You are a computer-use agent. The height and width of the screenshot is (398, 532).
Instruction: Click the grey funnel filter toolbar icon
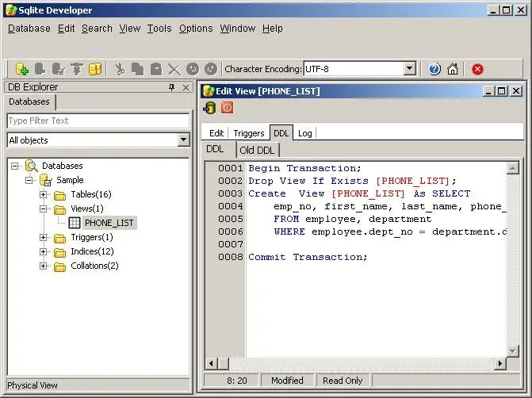(77, 69)
